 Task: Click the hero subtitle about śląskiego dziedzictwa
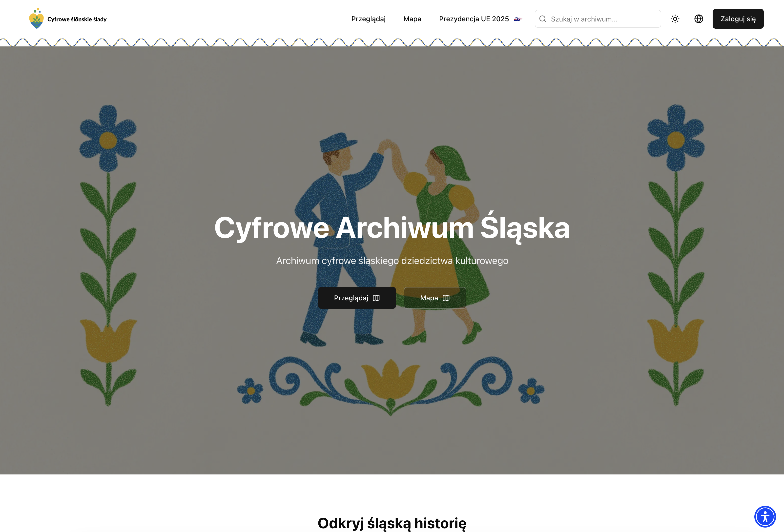click(392, 261)
